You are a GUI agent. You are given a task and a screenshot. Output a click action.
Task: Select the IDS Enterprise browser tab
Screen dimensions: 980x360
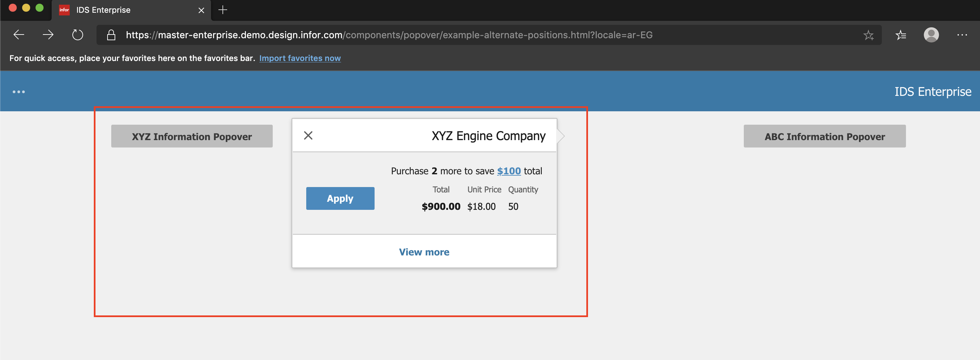[x=131, y=10]
